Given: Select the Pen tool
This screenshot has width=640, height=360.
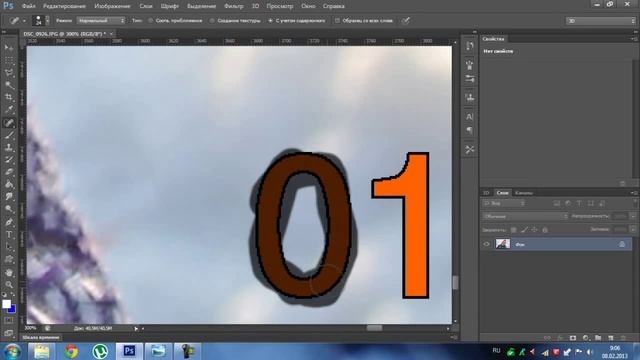Looking at the screenshot, I should 9,222.
